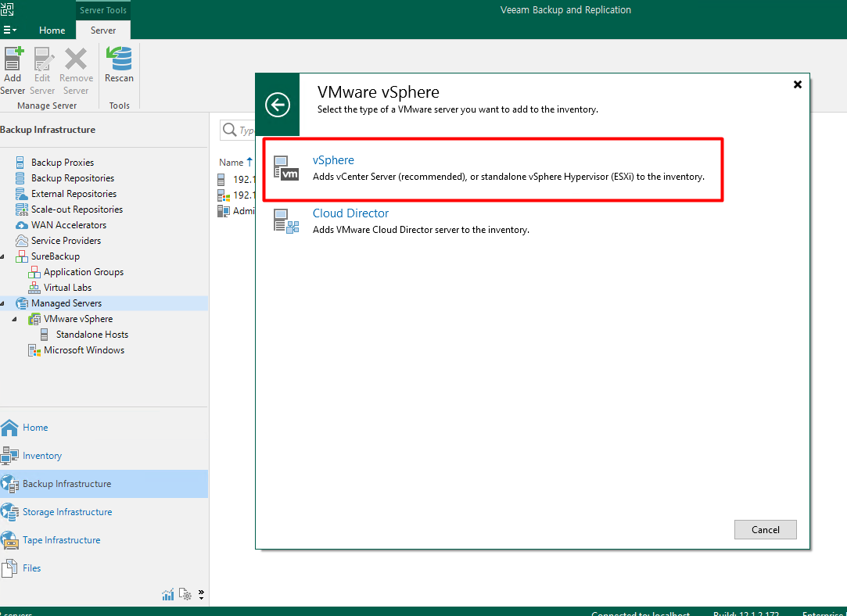Open the Tape Infrastructure view icon
Screen dimensions: 847x616
coord(9,540)
